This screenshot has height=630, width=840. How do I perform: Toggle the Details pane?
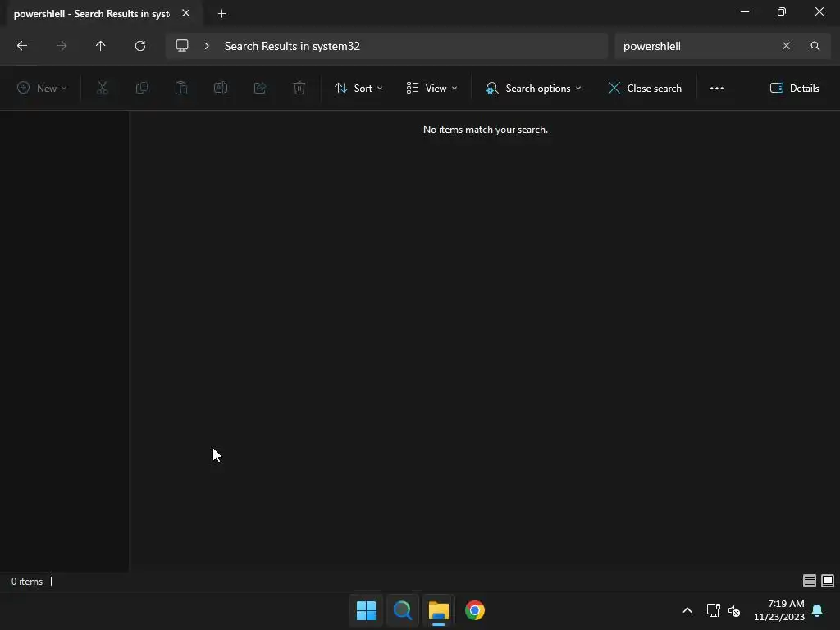[x=794, y=89]
